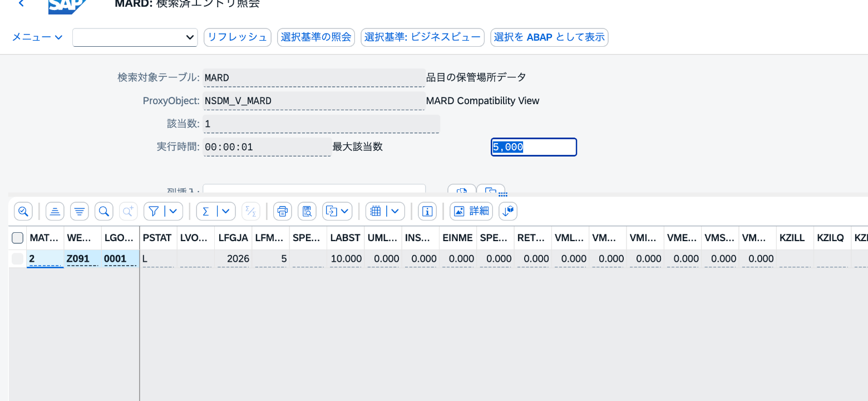This screenshot has height=401, width=868.
Task: Click the Details magnifier icon in ALV toolbar
Action: (23, 211)
